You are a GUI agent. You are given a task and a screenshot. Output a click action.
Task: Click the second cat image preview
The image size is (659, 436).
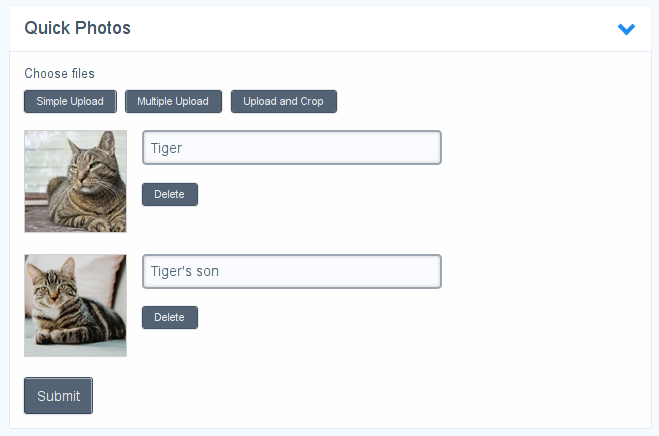[76, 305]
